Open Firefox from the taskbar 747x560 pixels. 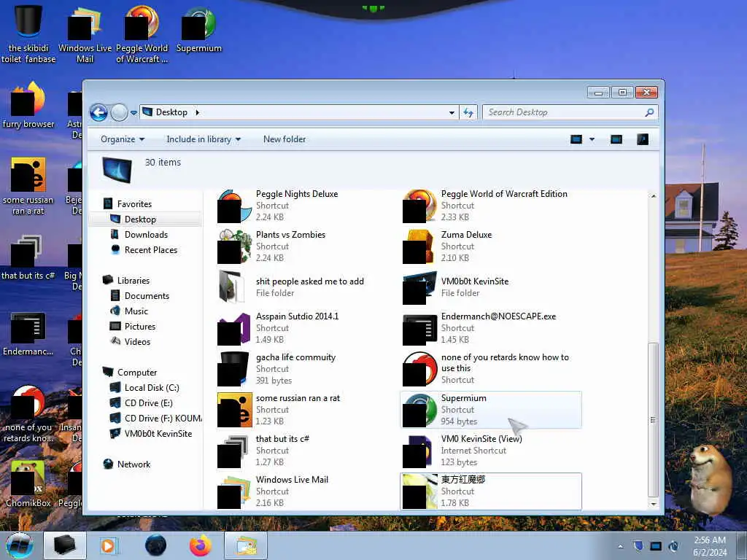tap(201, 545)
